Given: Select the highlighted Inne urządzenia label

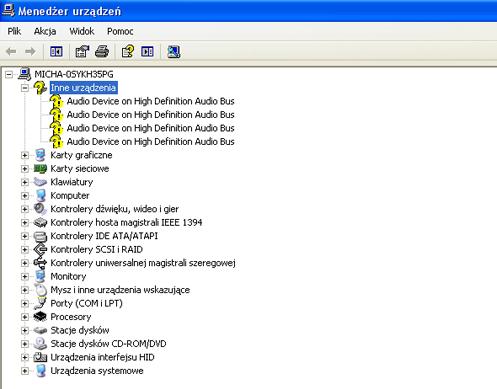Looking at the screenshot, I should (83, 88).
